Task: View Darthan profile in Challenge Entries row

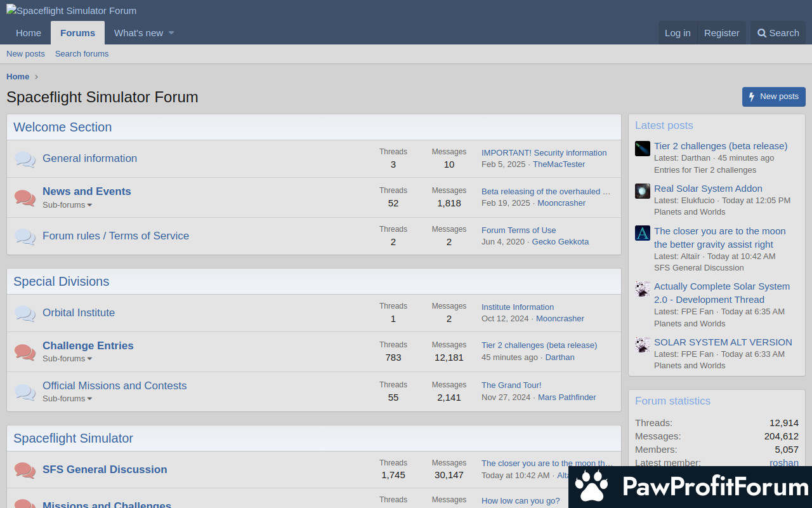Action: pyautogui.click(x=560, y=358)
